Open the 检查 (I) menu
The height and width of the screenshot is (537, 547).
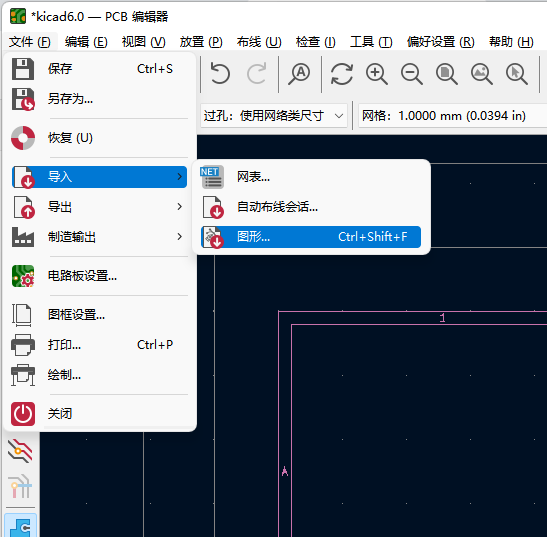(x=315, y=42)
